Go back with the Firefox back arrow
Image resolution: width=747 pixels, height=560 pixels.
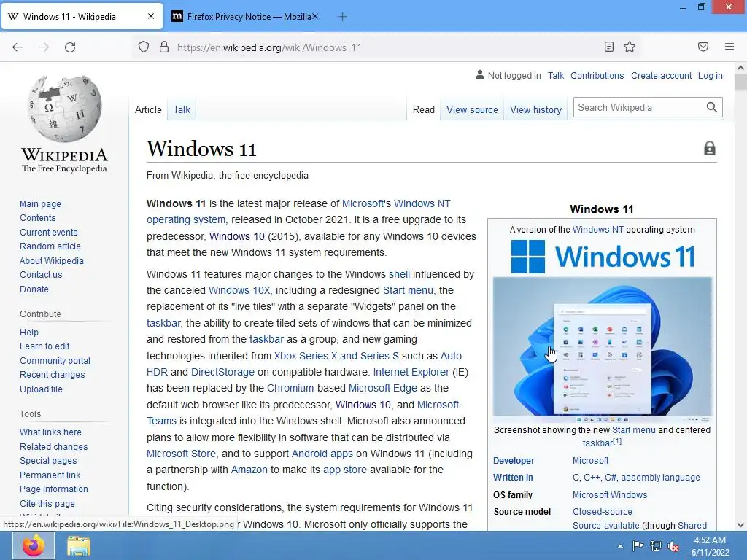tap(18, 47)
